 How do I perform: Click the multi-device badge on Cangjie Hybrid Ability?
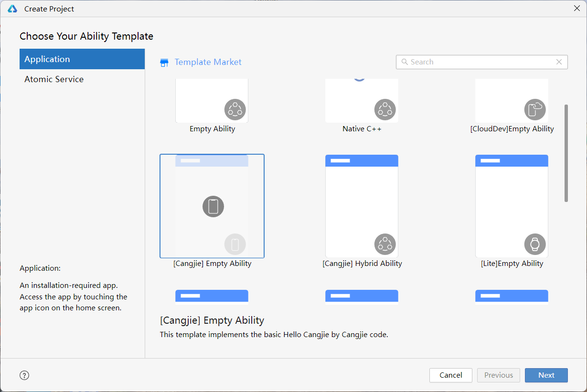pyautogui.click(x=385, y=244)
